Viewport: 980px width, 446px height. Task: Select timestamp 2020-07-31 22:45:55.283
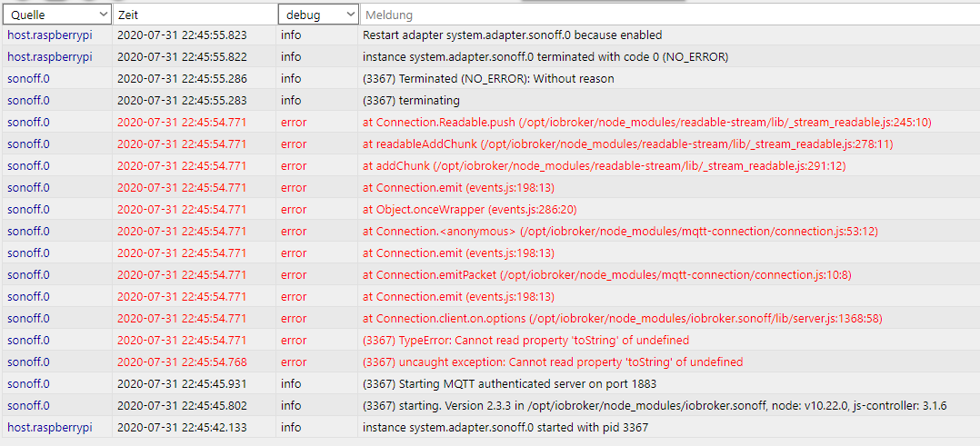point(182,101)
